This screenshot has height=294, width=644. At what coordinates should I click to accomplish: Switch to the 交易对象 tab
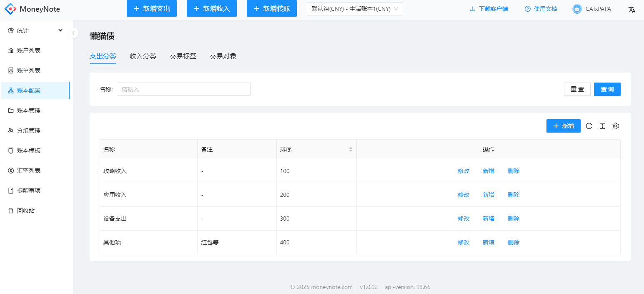(223, 56)
